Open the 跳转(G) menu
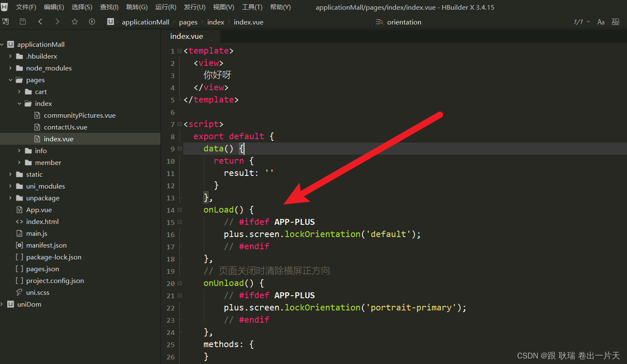627x364 pixels. [x=137, y=7]
